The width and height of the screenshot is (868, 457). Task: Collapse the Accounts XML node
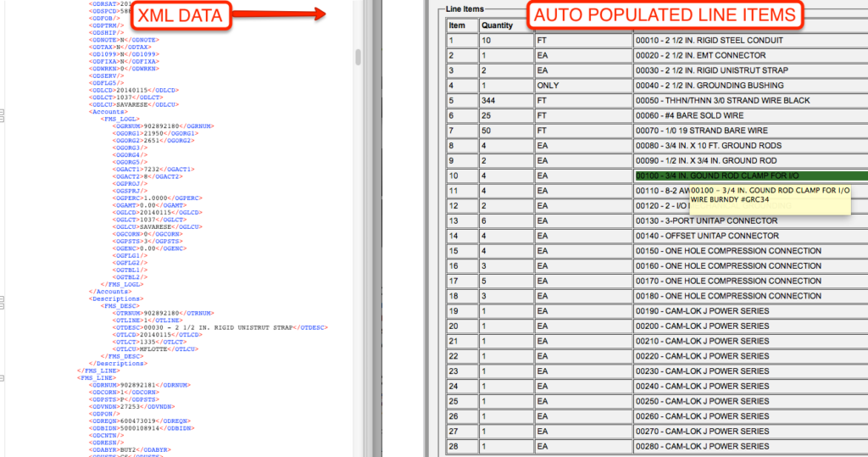click(2, 112)
